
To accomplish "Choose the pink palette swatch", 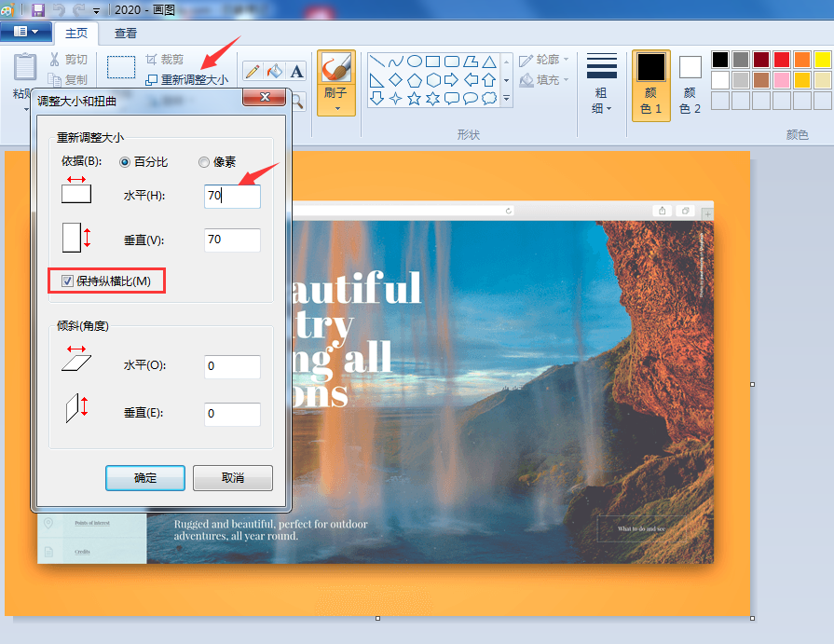I will 781,80.
